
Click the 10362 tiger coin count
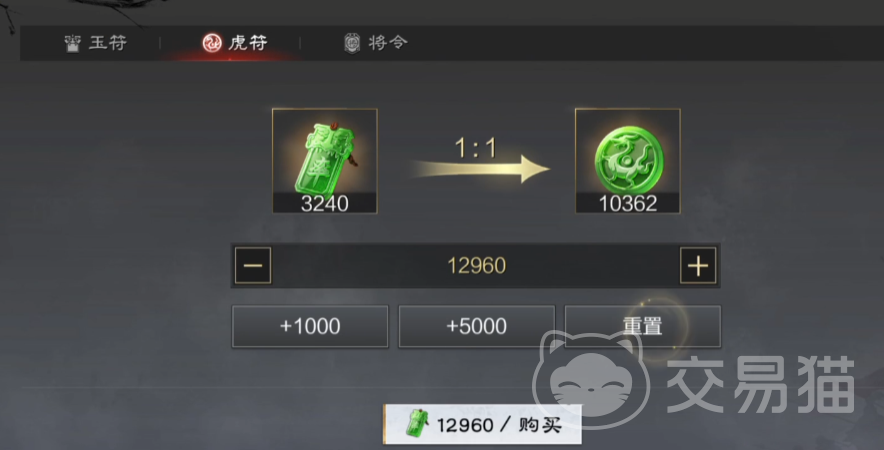tap(627, 204)
